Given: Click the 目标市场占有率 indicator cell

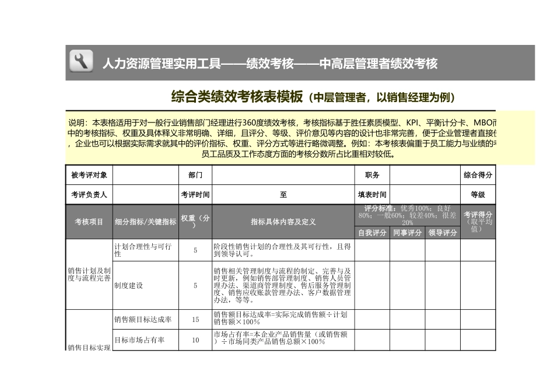Looking at the screenshot, I should click(x=146, y=339).
